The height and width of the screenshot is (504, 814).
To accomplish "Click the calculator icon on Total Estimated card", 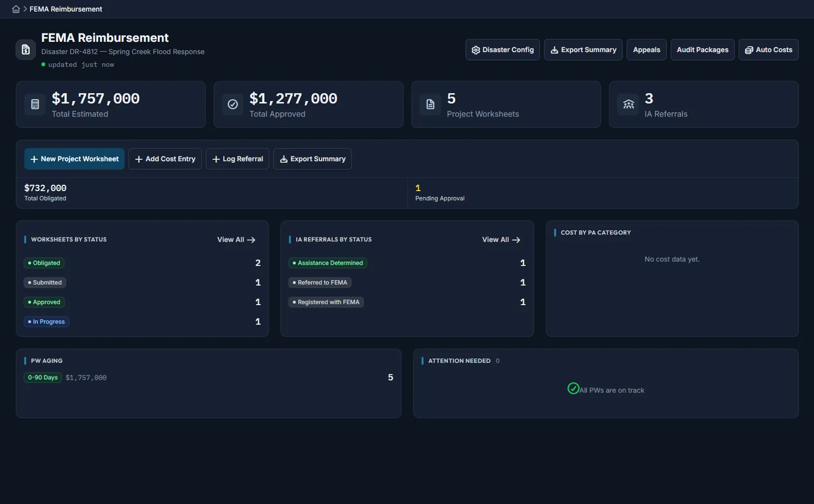I will [x=35, y=104].
